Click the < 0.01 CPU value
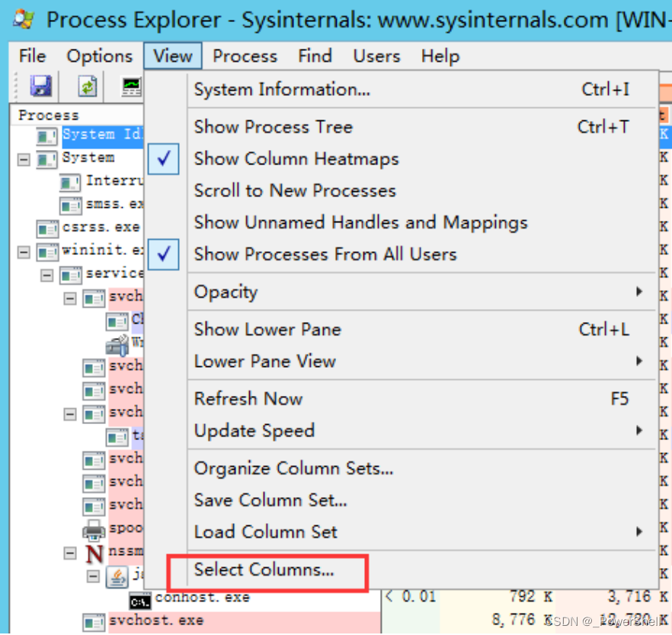The image size is (672, 635). click(x=411, y=596)
